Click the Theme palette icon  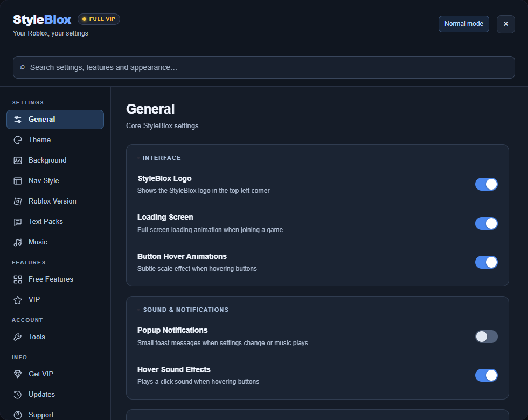tap(18, 140)
